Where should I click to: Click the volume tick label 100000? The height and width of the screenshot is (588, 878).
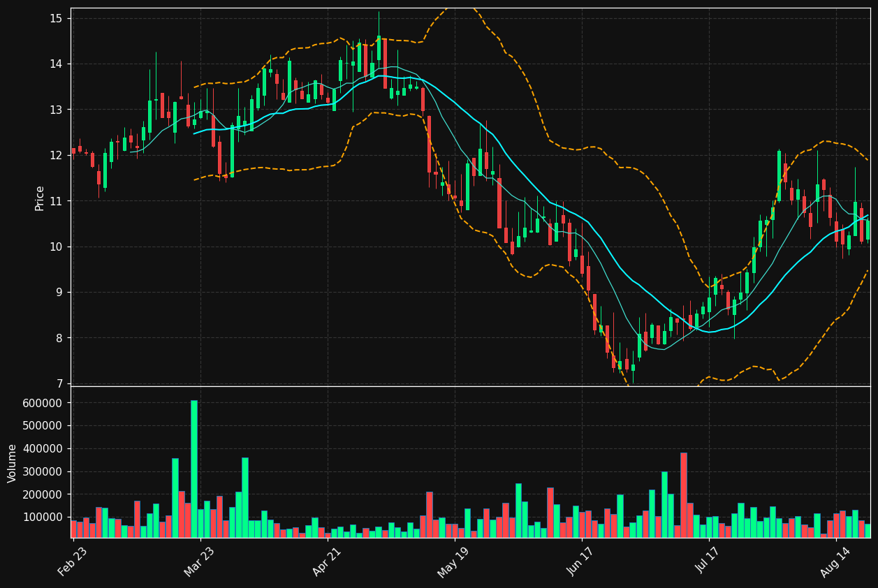[43, 517]
